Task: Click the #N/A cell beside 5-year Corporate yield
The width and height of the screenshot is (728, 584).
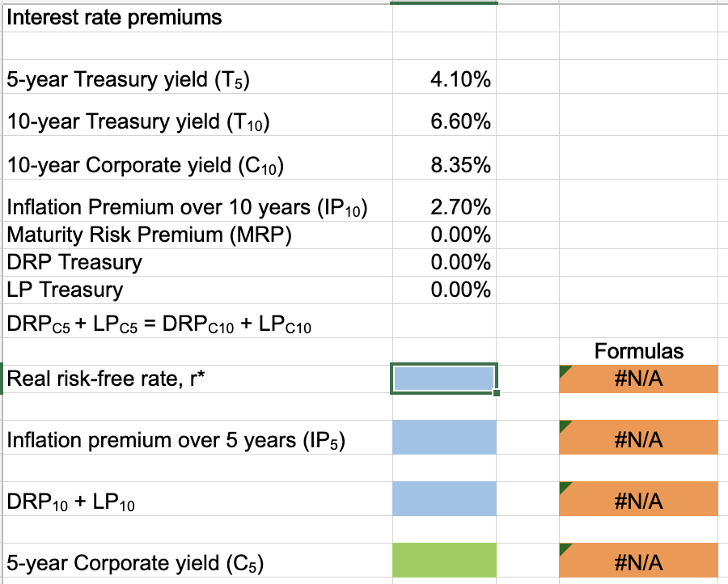Action: (x=638, y=561)
